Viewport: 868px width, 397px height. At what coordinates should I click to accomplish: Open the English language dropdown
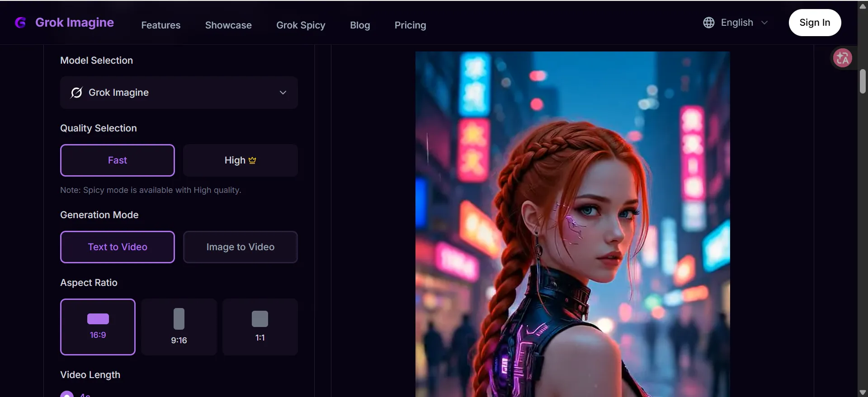(737, 23)
